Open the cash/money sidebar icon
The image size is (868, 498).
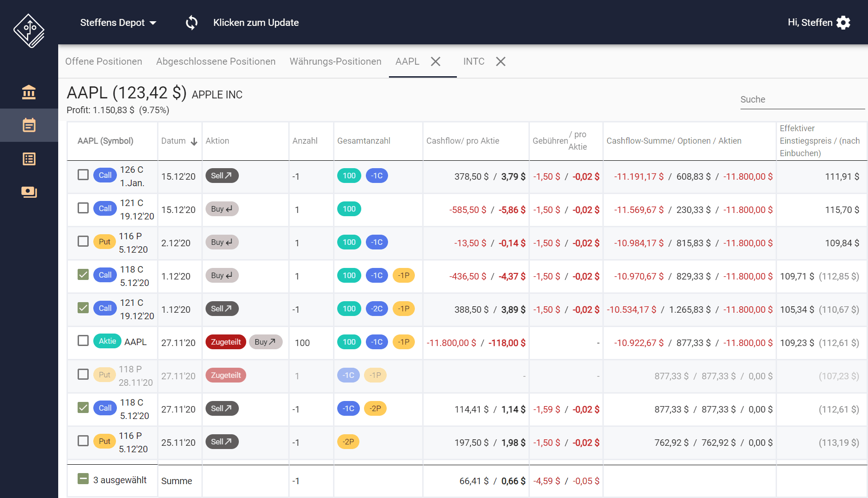pos(29,192)
